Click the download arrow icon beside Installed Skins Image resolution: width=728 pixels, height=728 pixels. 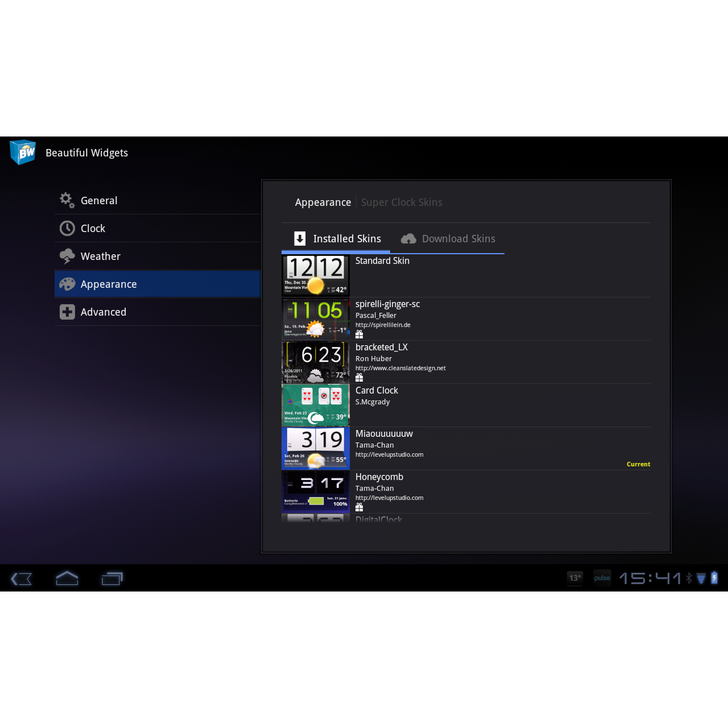(300, 239)
